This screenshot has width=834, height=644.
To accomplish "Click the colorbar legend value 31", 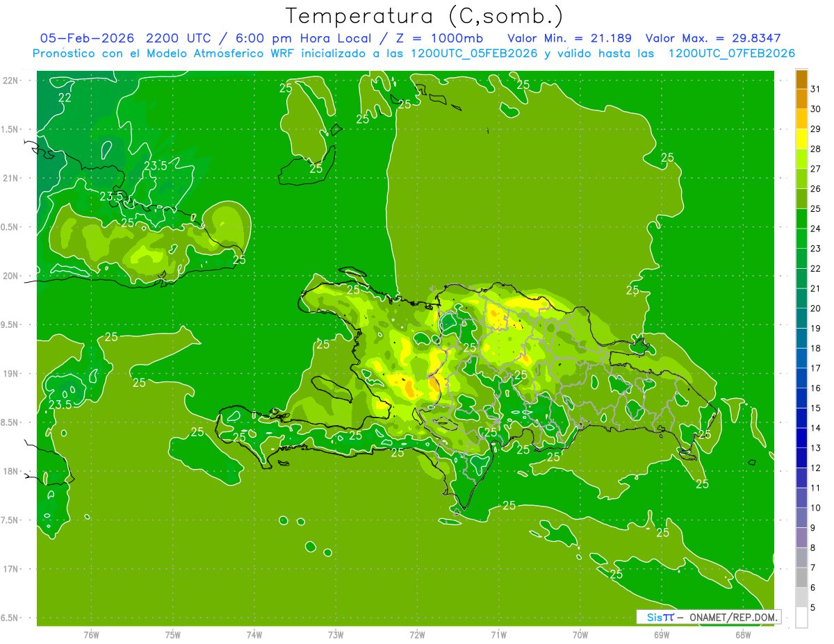I will pyautogui.click(x=816, y=89).
